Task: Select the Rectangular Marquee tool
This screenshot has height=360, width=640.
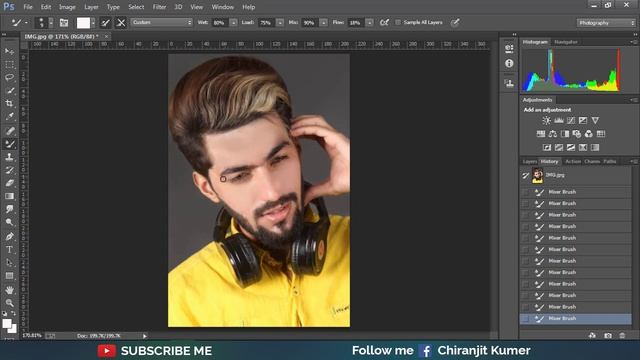Action: (x=9, y=64)
